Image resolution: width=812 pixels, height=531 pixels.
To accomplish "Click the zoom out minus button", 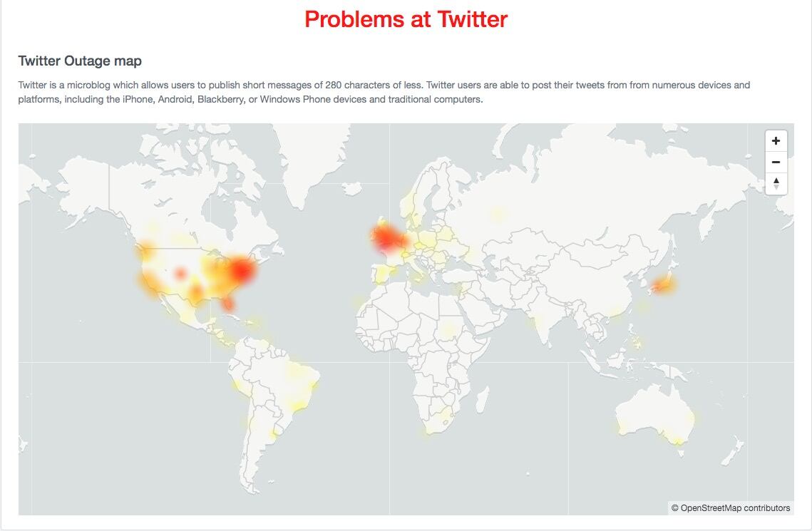I will click(x=776, y=163).
